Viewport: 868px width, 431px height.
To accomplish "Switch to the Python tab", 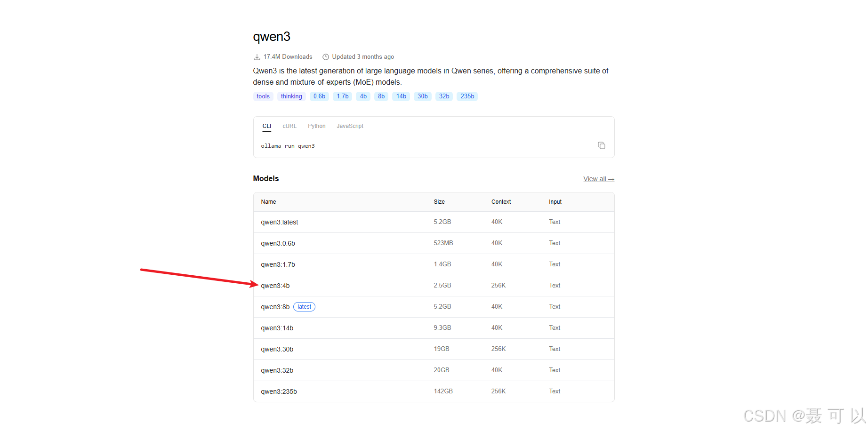I will pos(317,126).
